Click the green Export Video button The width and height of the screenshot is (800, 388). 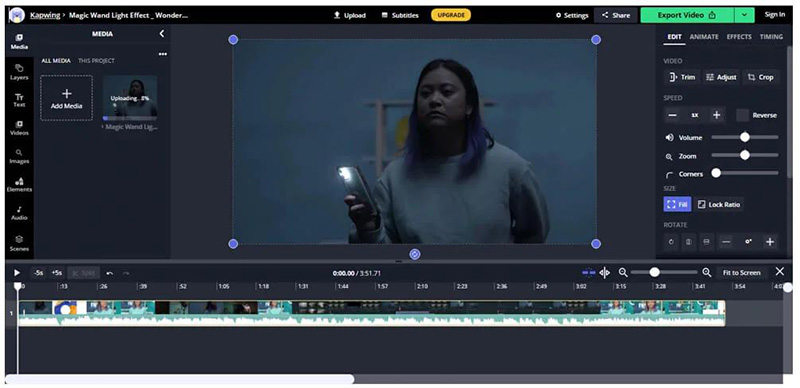click(687, 15)
